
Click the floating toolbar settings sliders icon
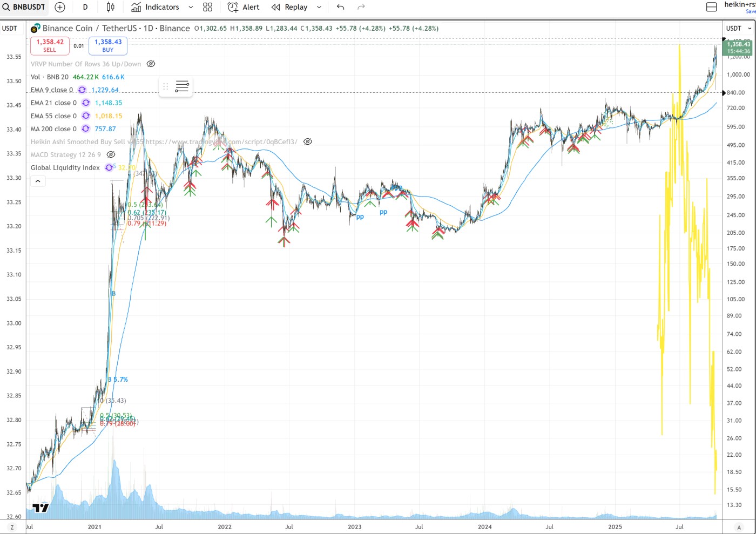(182, 86)
